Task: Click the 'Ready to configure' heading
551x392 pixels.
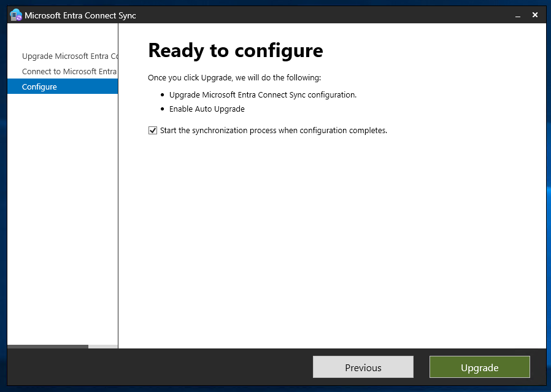Action: (x=236, y=50)
